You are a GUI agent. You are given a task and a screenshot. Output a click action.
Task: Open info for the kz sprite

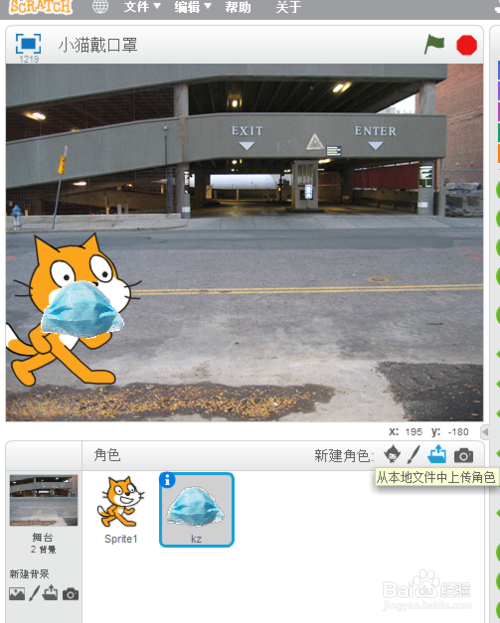(167, 480)
